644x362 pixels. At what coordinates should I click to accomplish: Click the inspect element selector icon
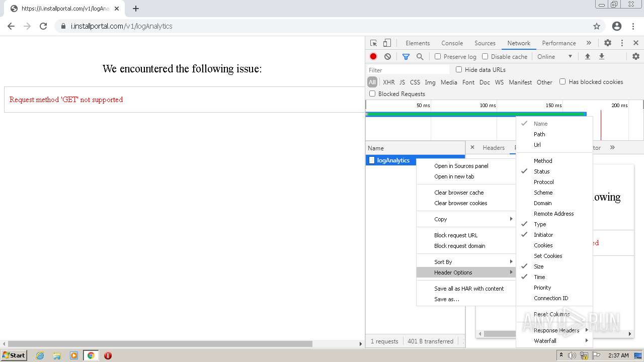pyautogui.click(x=373, y=43)
